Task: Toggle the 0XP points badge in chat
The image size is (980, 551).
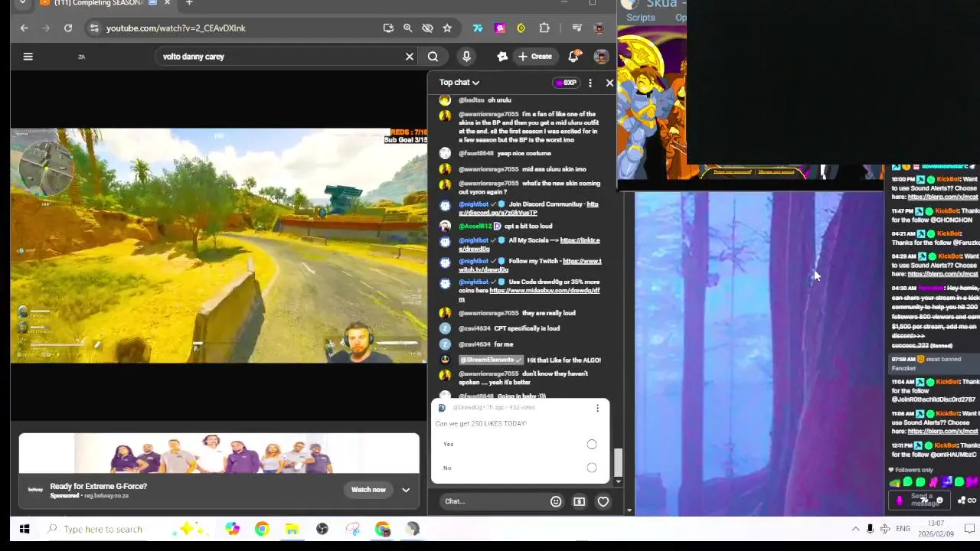Action: (567, 83)
